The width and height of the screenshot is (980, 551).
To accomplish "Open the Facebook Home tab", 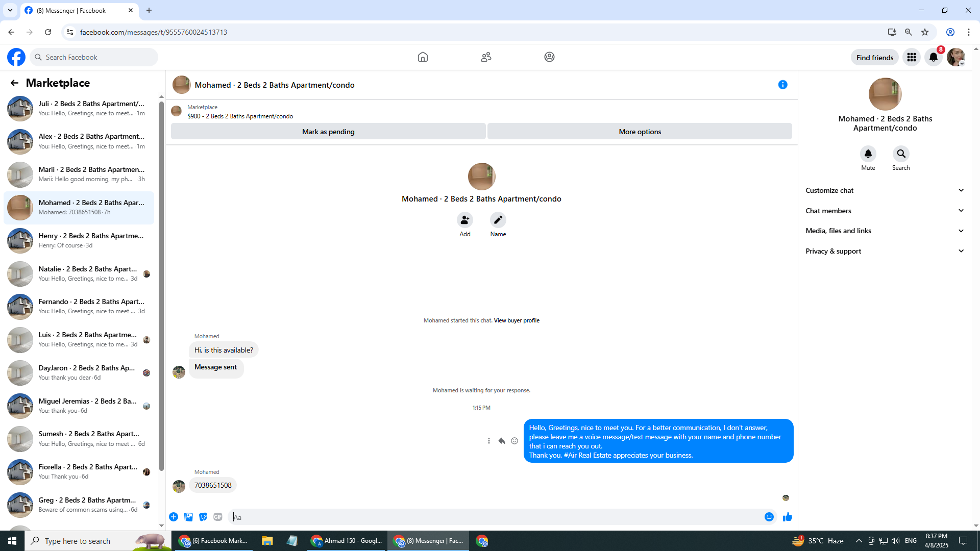I will (x=423, y=57).
